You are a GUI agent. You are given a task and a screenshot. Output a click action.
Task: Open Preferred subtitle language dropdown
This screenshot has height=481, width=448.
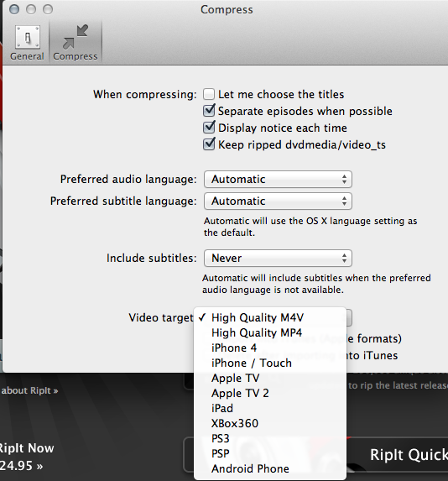pos(278,201)
